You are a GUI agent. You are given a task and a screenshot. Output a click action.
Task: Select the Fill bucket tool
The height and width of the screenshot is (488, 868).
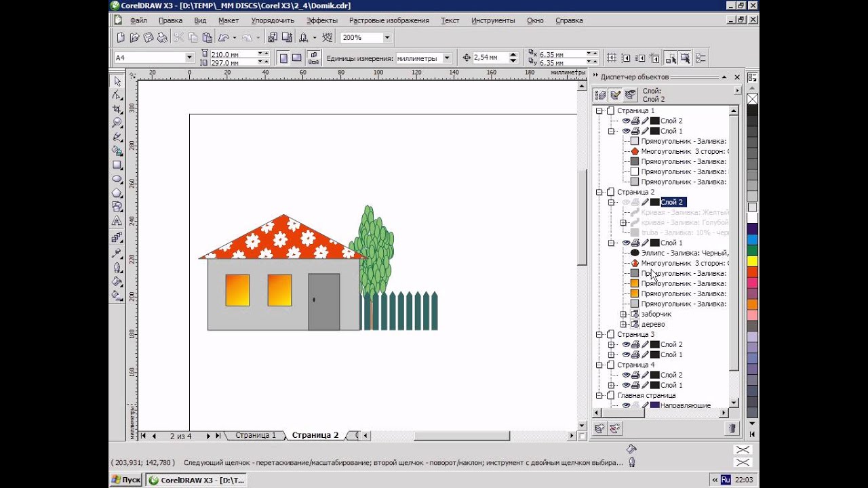[x=117, y=281]
